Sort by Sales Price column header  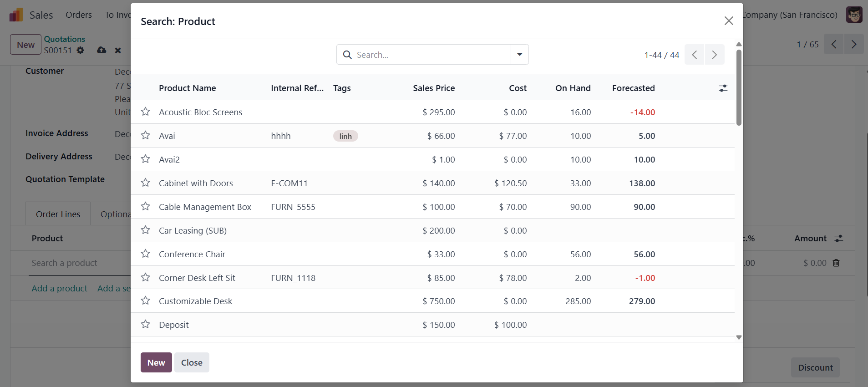[433, 88]
